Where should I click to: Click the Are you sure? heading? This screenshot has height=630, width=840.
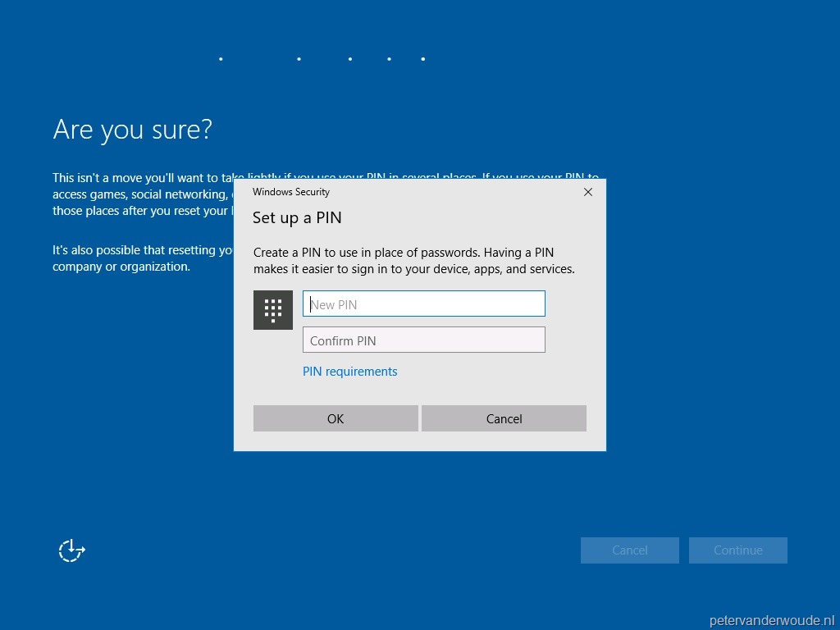(132, 129)
